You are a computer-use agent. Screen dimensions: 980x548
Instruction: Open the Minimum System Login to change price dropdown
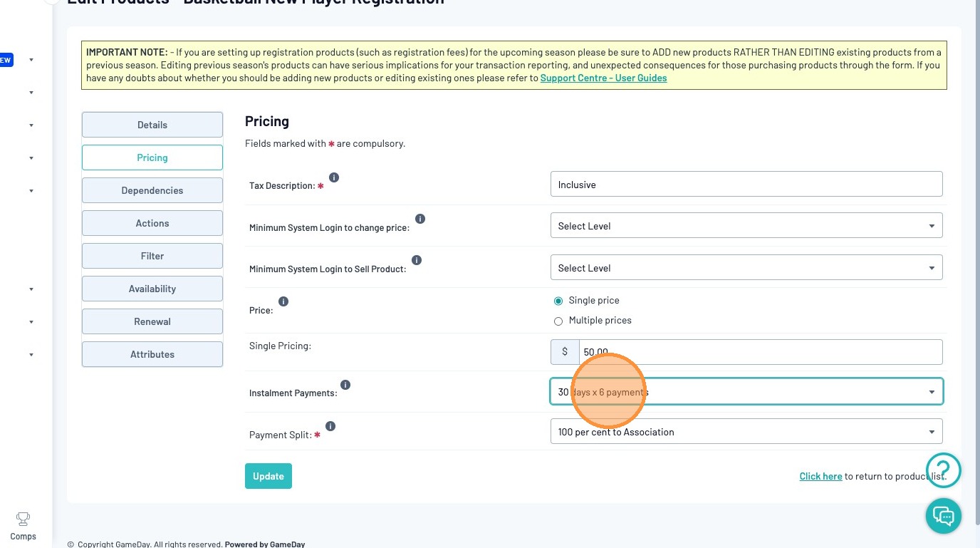coord(746,226)
